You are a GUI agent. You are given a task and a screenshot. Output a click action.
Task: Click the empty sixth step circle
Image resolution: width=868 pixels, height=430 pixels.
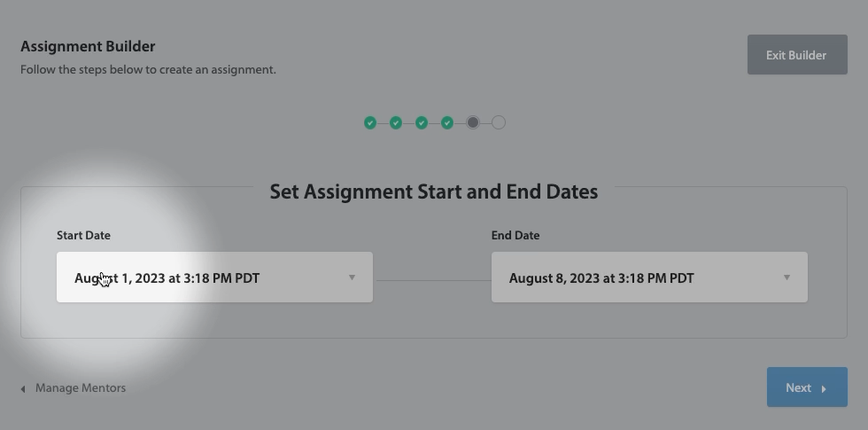coord(499,122)
